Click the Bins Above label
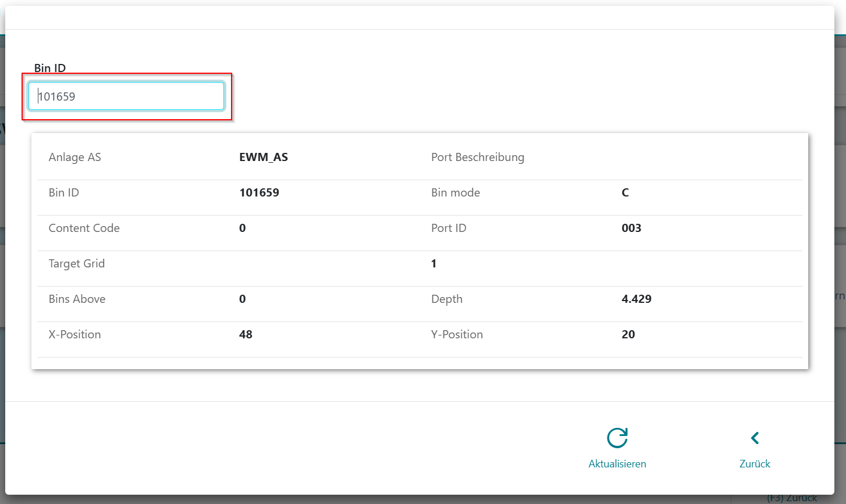Screen dimensions: 846x504 pos(77,299)
